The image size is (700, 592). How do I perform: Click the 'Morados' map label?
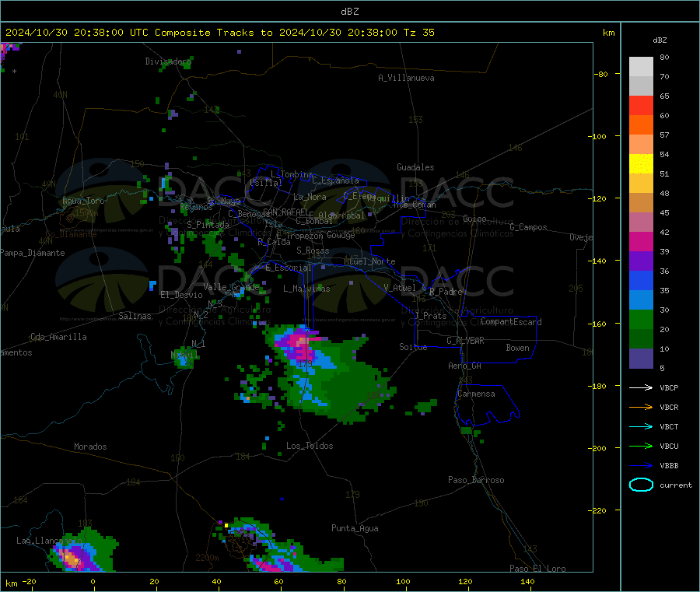[90, 447]
